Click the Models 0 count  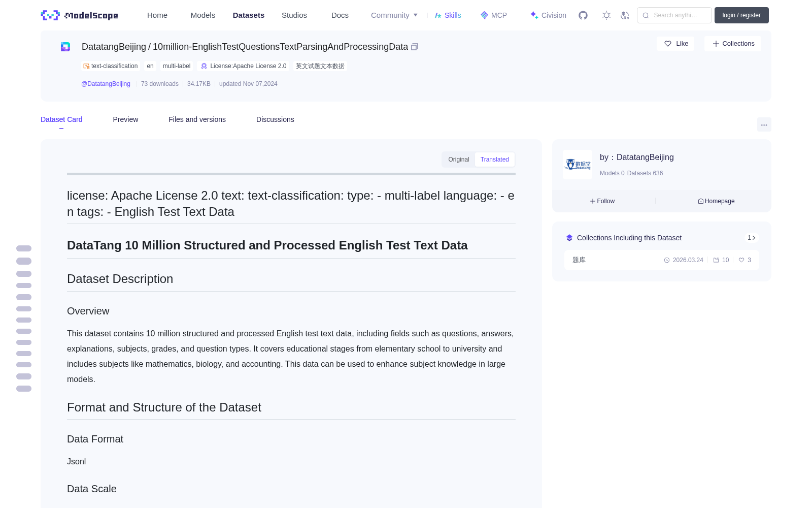point(612,173)
